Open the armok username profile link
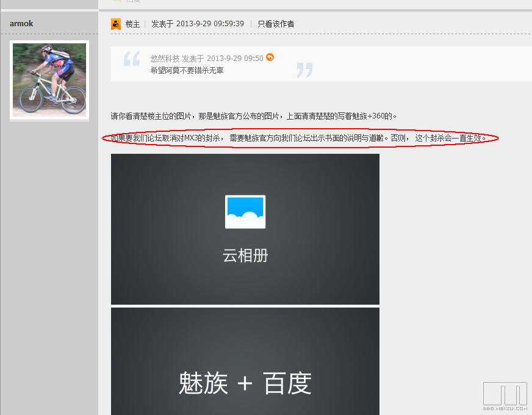Viewport: 532px width, 415px height. pos(21,23)
